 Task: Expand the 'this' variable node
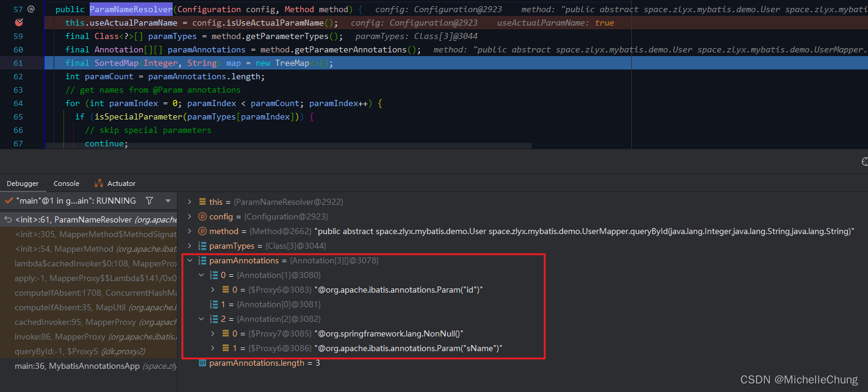(x=190, y=202)
